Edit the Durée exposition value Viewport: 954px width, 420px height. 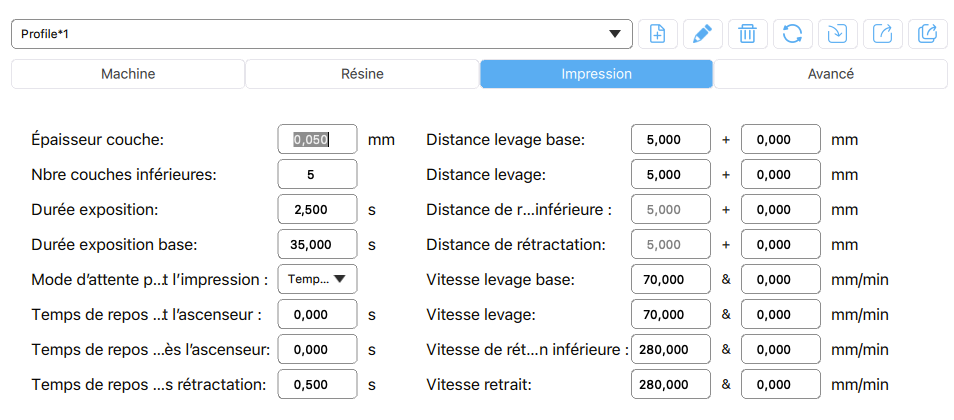317,210
